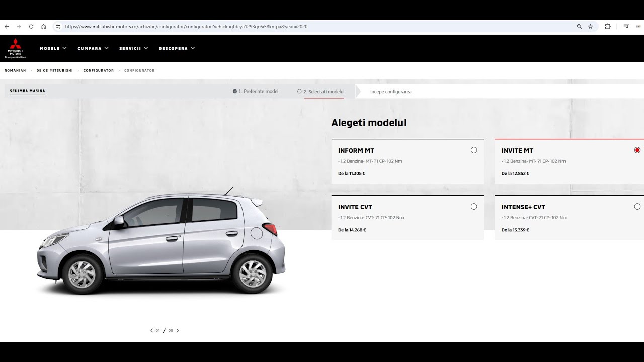Click the Mitsubishi Motors logo

(15, 48)
